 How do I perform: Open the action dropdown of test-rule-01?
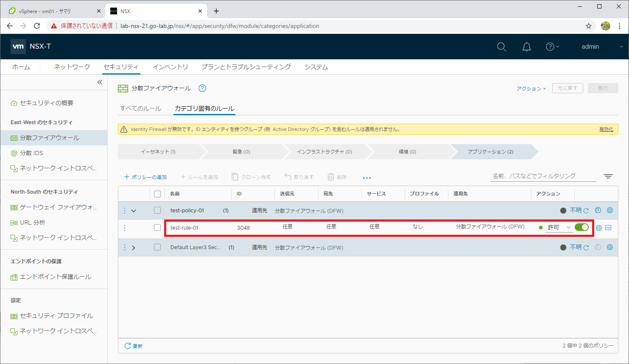pyautogui.click(x=559, y=228)
